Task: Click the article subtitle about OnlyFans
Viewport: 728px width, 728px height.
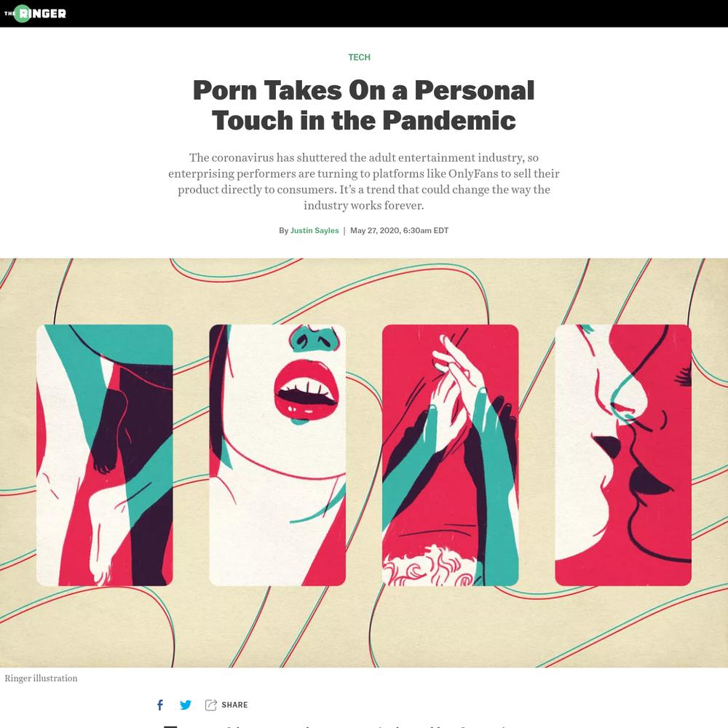Action: (363, 181)
